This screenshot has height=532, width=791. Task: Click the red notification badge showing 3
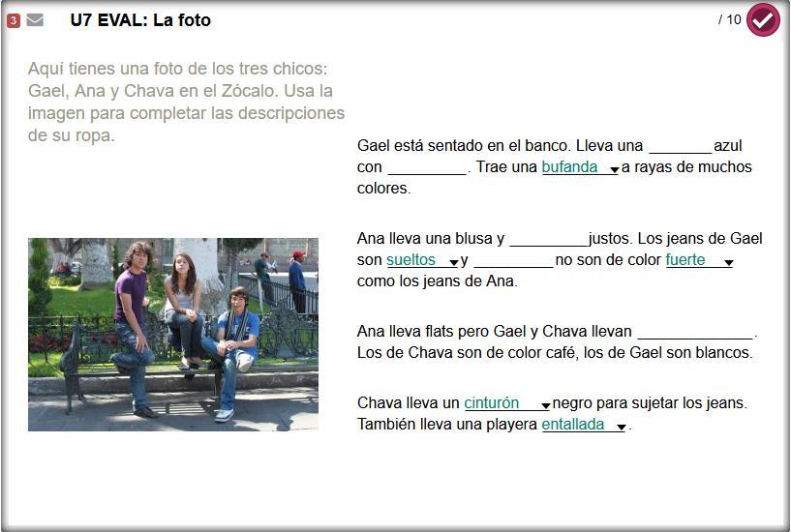(14, 20)
